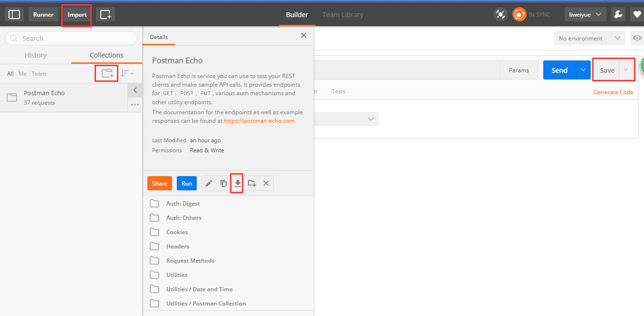Click the Runner button
The height and width of the screenshot is (316, 644).
coord(43,15)
